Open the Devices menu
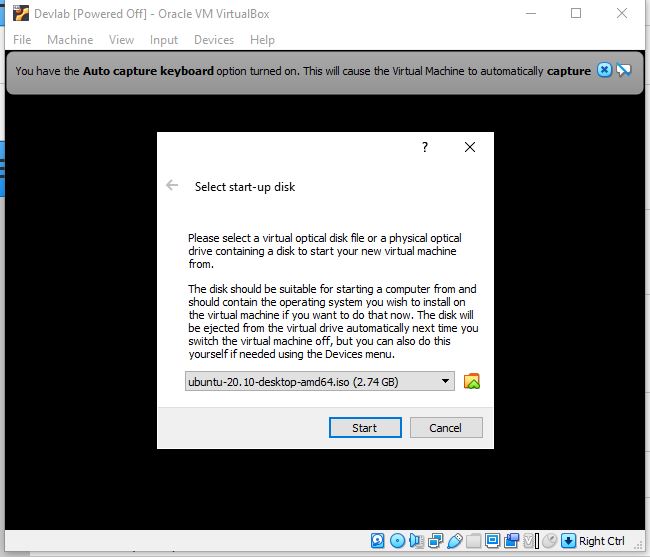Viewport: 650px width, 557px height. coord(214,40)
